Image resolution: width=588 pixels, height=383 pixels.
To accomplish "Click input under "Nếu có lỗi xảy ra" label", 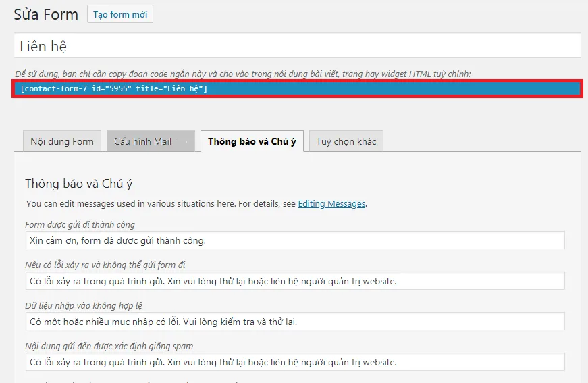I will [295, 281].
